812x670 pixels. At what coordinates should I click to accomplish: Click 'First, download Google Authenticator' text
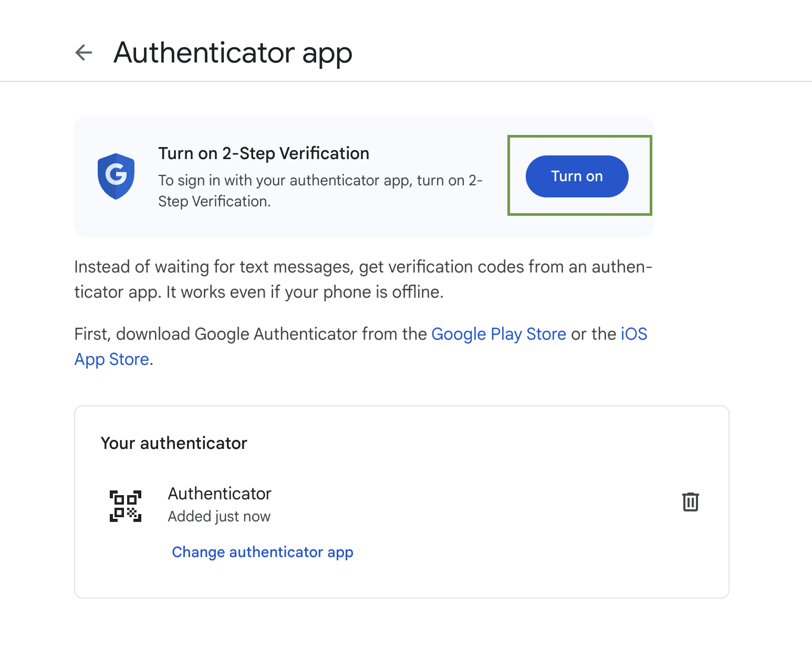[x=250, y=334]
